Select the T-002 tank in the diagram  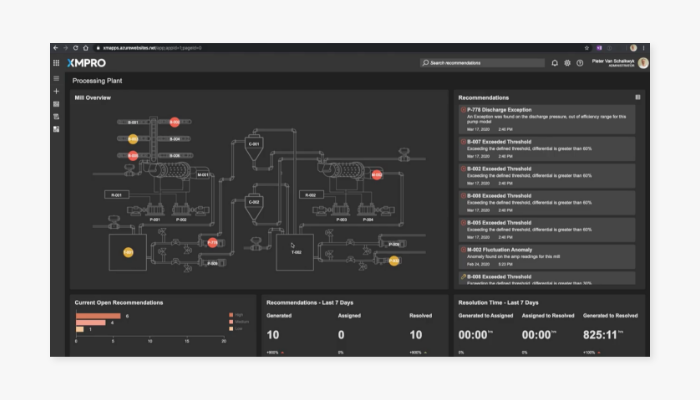[295, 252]
